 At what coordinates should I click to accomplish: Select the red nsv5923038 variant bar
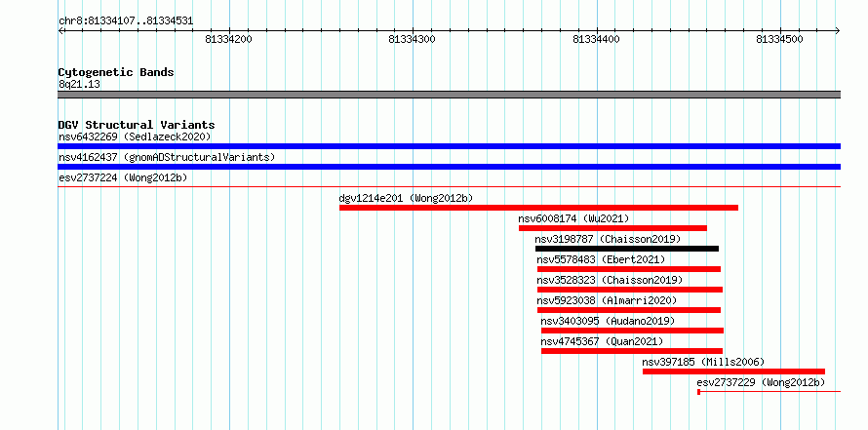[629, 310]
